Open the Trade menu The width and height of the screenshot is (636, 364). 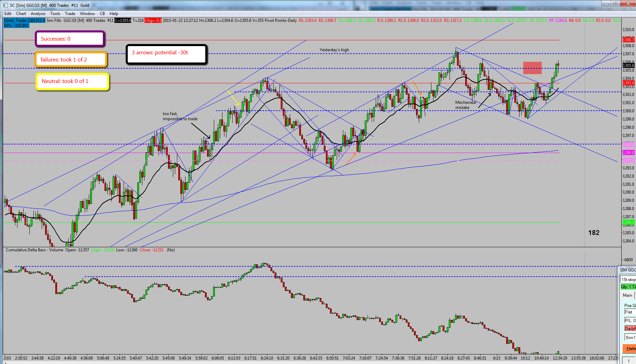tap(70, 14)
